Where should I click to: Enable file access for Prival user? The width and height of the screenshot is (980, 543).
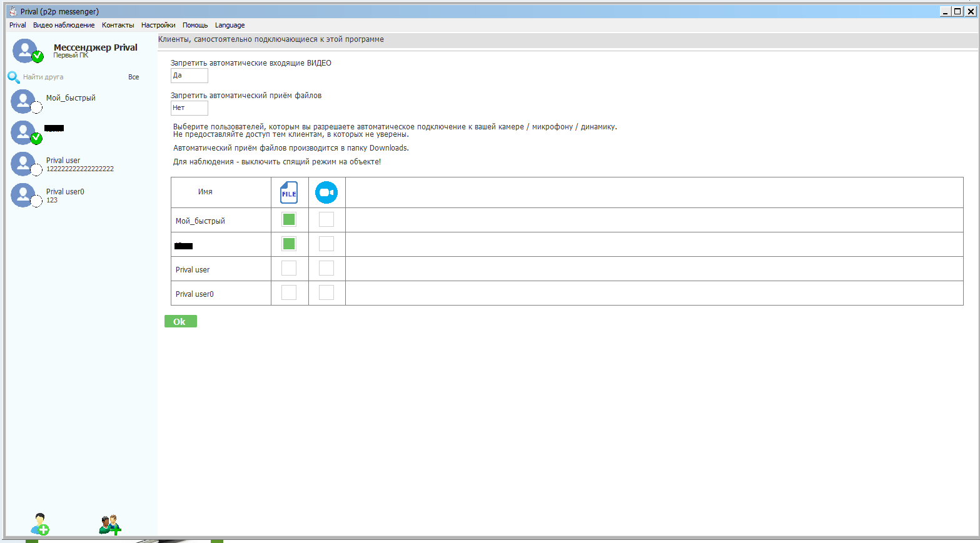click(x=289, y=268)
